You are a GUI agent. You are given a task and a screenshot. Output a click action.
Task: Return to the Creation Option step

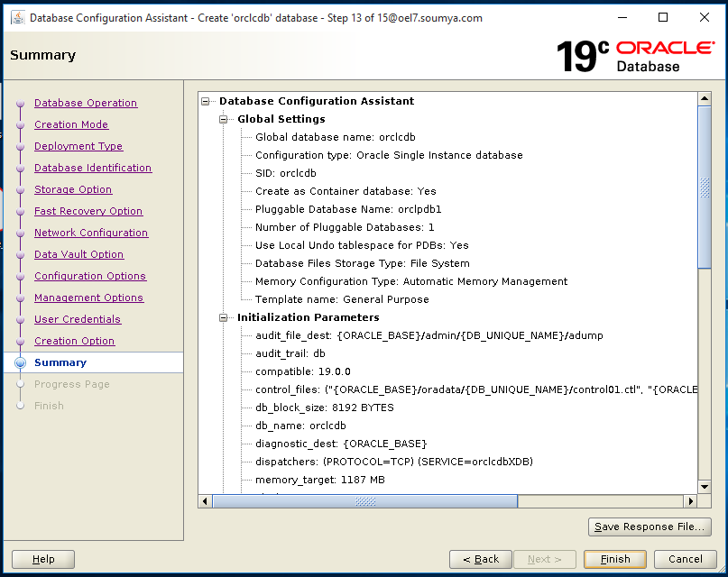coord(74,341)
